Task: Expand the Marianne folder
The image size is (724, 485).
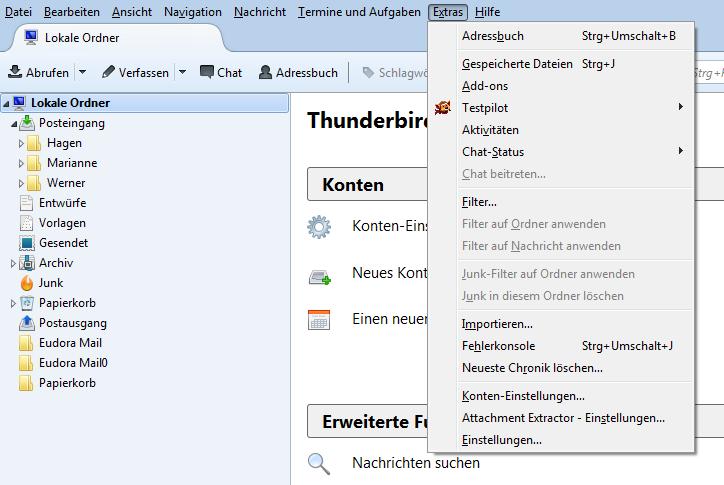Action: [x=21, y=164]
